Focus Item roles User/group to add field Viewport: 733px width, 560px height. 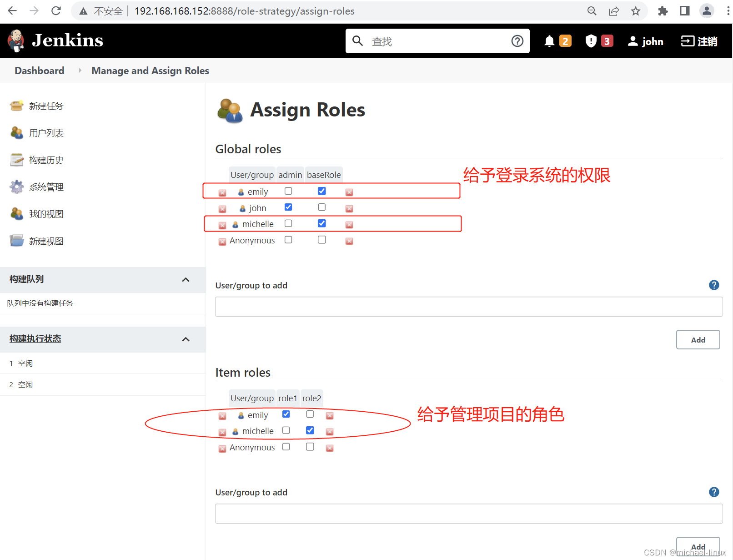(469, 514)
